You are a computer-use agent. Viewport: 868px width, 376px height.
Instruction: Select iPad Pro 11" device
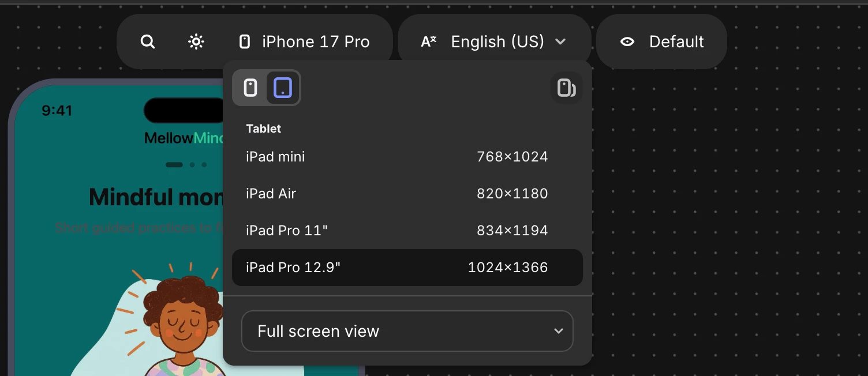(407, 230)
